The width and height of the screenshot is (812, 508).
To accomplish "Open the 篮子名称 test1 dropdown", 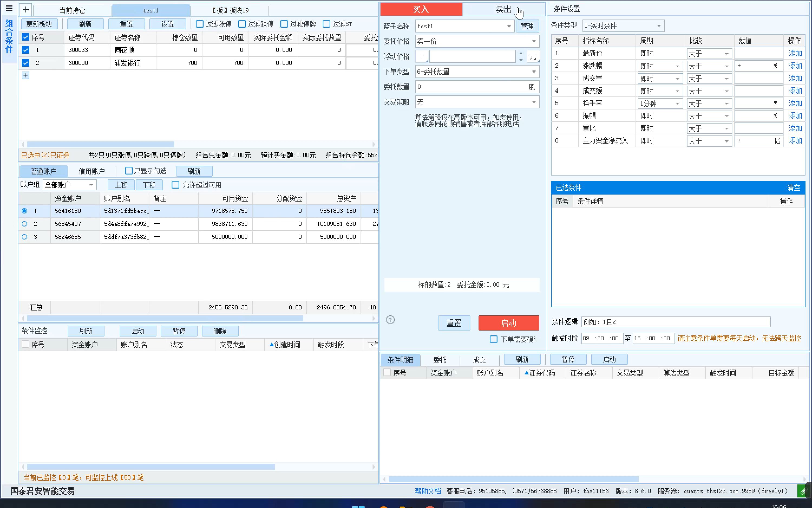I will point(465,26).
